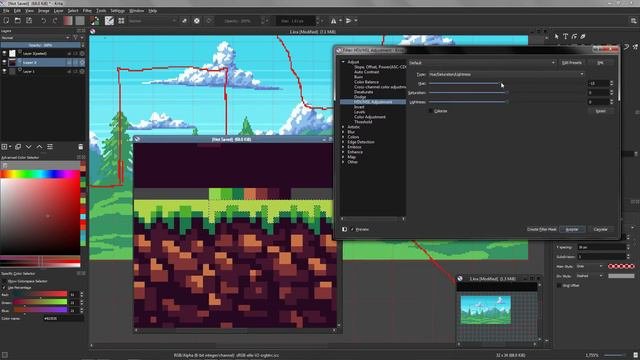This screenshot has height=360, width=640.
Task: Open the layer blending mode dropdown
Action: (x=36, y=38)
